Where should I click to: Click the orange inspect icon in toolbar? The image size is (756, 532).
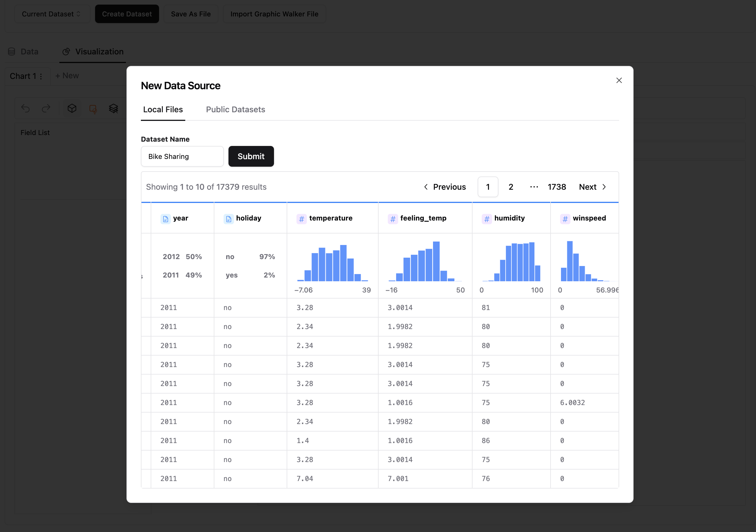point(93,109)
